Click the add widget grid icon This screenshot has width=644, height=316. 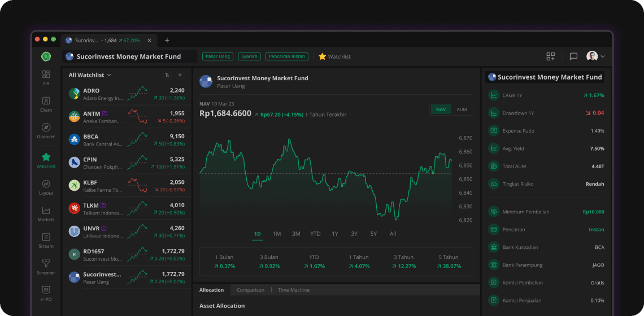[x=550, y=56]
